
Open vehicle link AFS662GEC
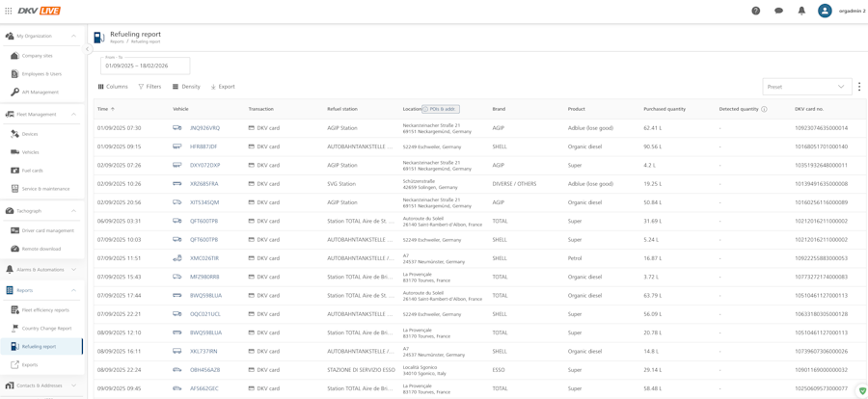pos(203,388)
